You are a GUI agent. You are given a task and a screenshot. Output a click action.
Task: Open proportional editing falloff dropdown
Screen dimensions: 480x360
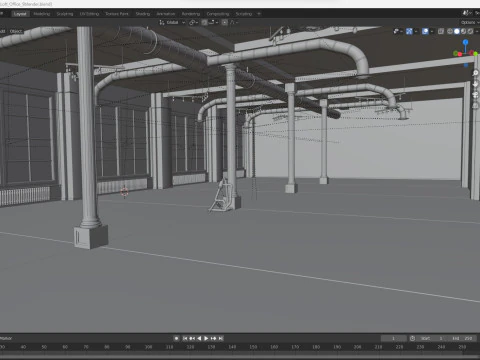coord(234,22)
